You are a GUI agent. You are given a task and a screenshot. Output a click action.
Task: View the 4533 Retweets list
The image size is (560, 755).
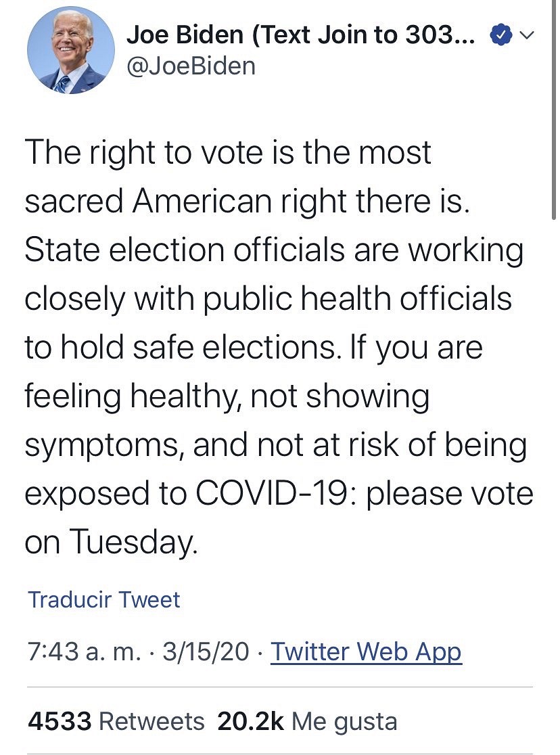click(x=116, y=721)
